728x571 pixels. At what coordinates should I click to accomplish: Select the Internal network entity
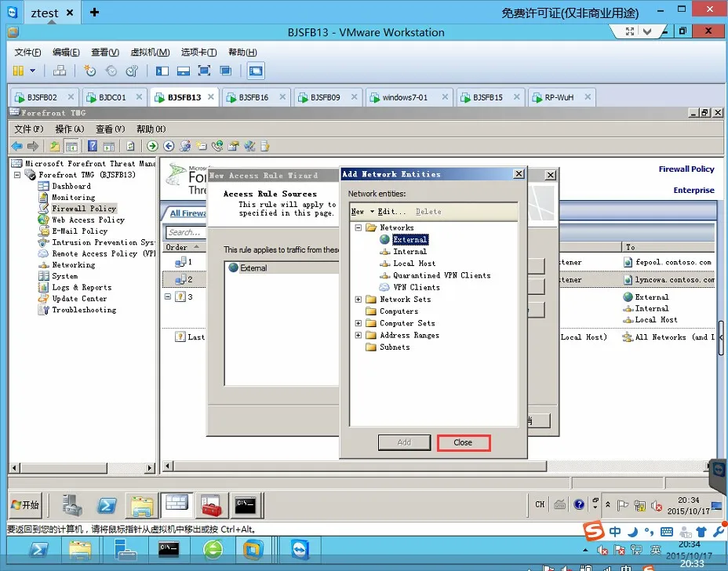409,252
